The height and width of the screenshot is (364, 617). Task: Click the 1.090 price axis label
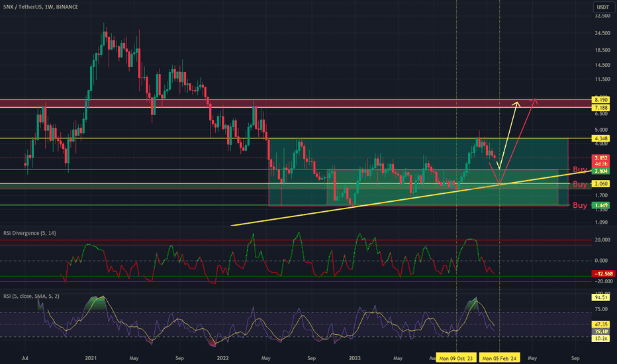(601, 222)
